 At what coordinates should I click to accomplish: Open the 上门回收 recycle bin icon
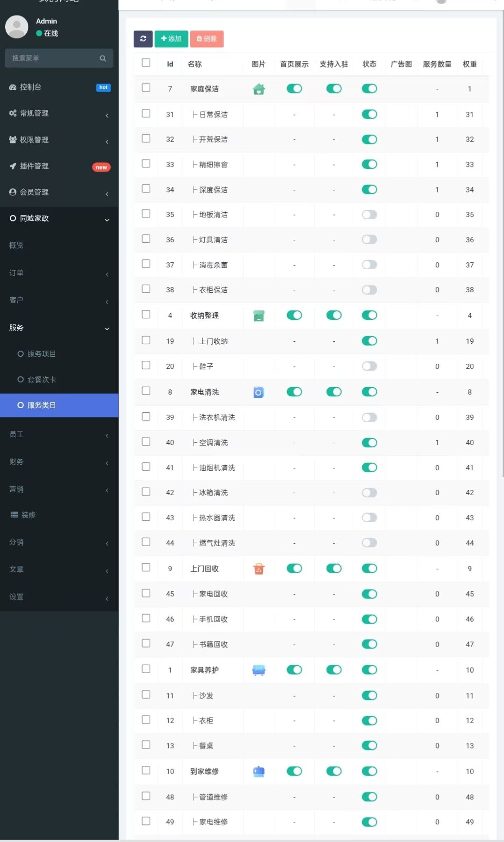tap(259, 569)
